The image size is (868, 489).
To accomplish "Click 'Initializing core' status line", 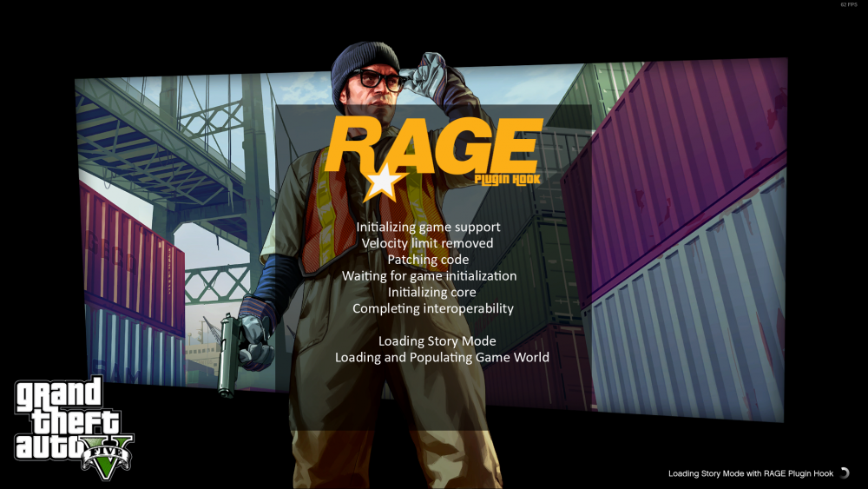I will coord(431,292).
